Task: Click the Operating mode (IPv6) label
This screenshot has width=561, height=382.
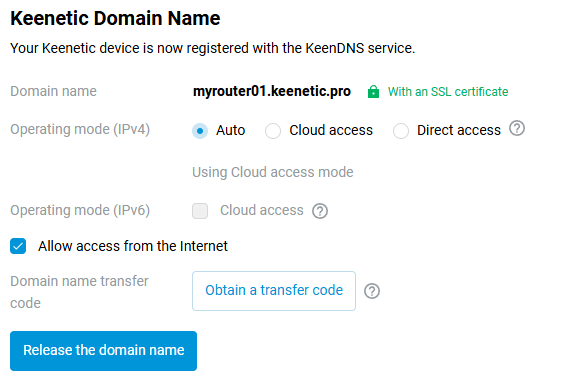Action: coord(80,210)
